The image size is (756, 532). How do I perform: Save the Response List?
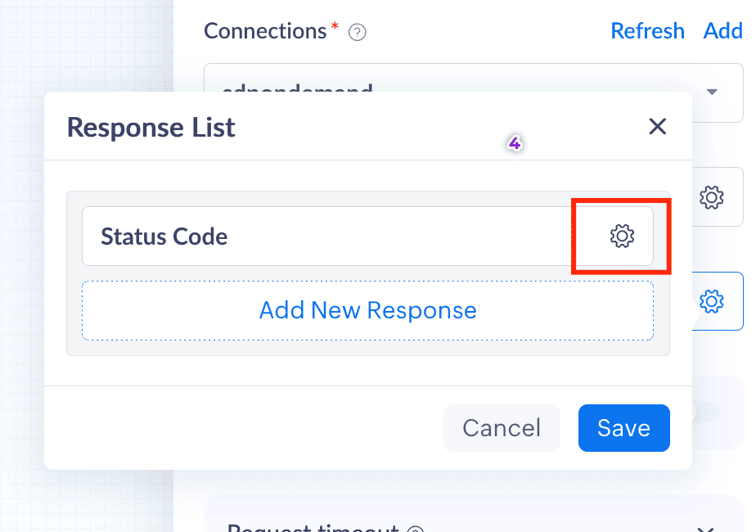[623, 427]
